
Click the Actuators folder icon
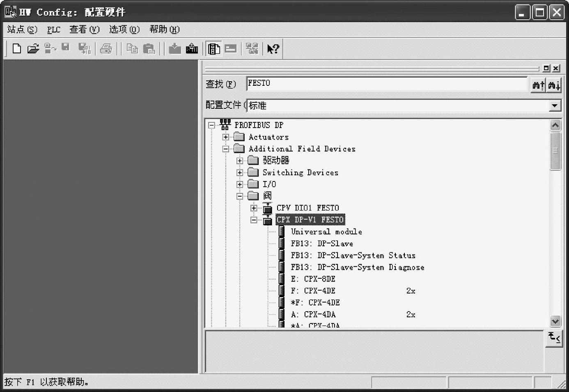[x=239, y=137]
